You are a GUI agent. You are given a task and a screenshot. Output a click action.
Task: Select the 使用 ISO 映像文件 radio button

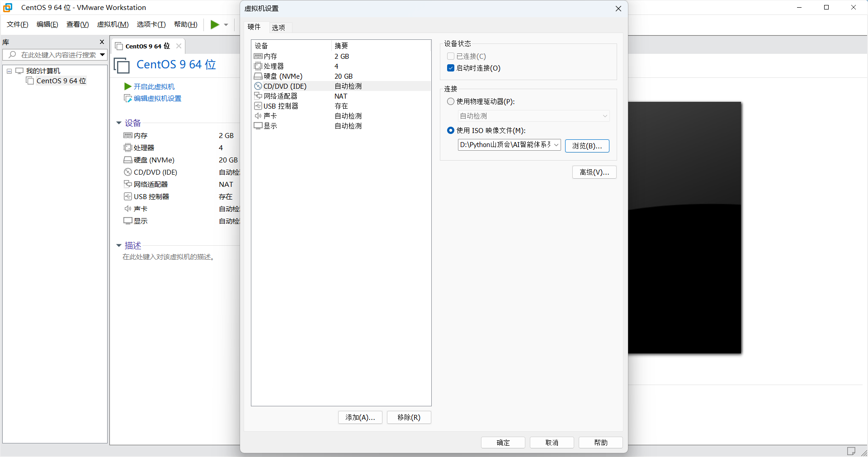coord(450,130)
